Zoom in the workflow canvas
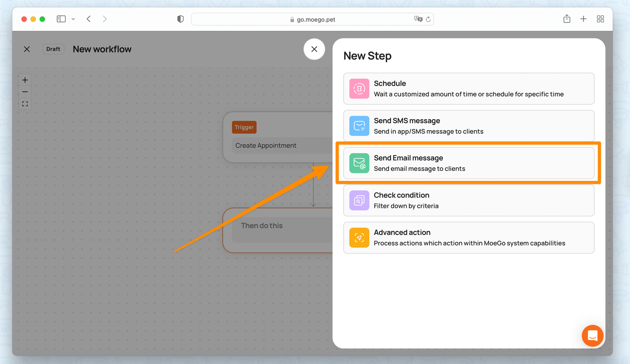Image resolution: width=630 pixels, height=364 pixels. click(x=25, y=80)
